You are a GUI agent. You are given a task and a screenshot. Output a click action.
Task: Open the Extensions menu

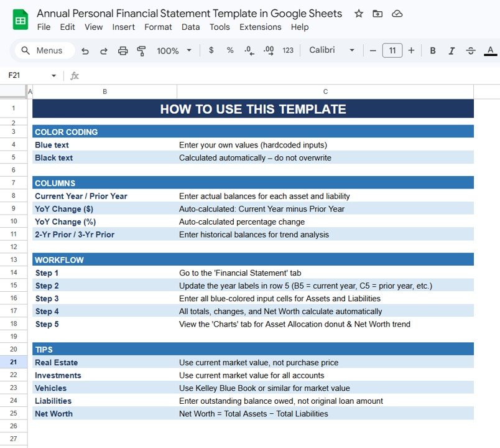(x=261, y=27)
